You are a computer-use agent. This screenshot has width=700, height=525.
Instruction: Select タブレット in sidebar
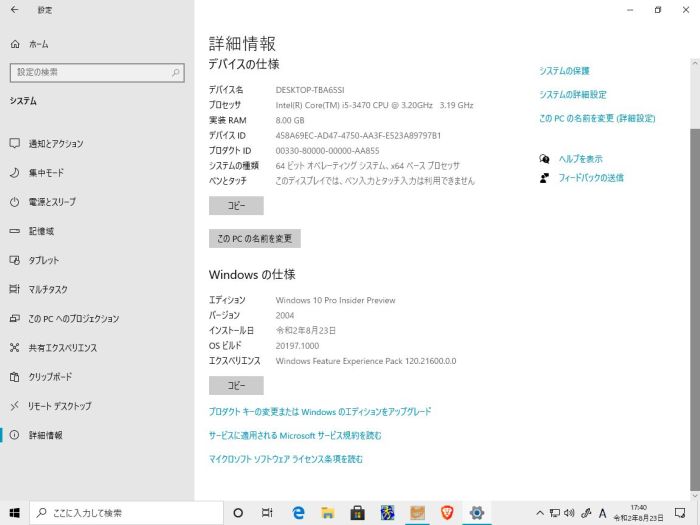point(44,260)
